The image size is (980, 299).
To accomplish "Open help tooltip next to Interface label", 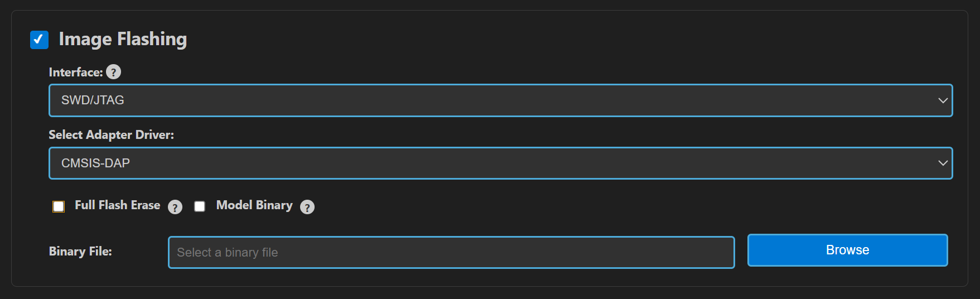I will pyautogui.click(x=113, y=72).
